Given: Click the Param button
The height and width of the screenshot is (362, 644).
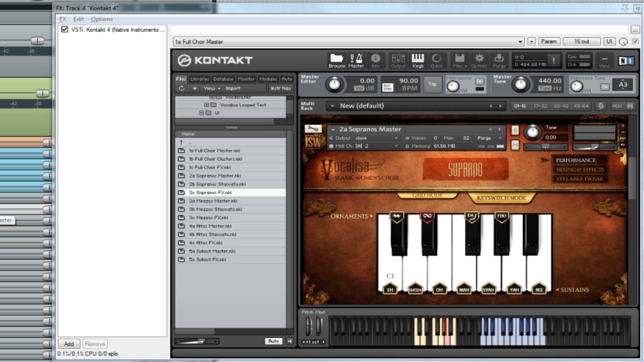Looking at the screenshot, I should (x=549, y=42).
